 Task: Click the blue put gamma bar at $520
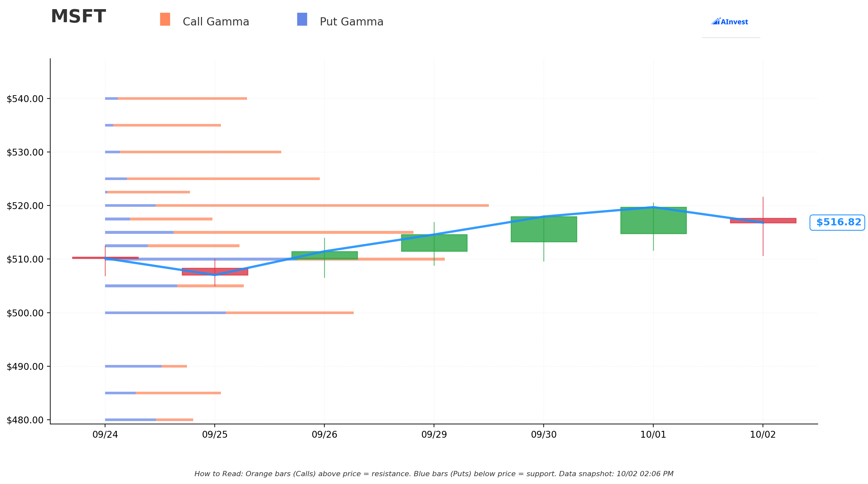pyautogui.click(x=131, y=205)
